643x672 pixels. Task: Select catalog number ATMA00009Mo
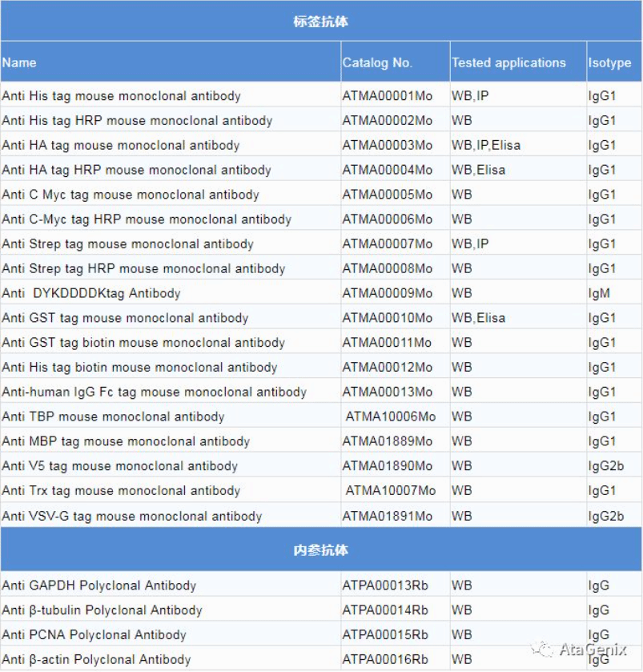(388, 293)
